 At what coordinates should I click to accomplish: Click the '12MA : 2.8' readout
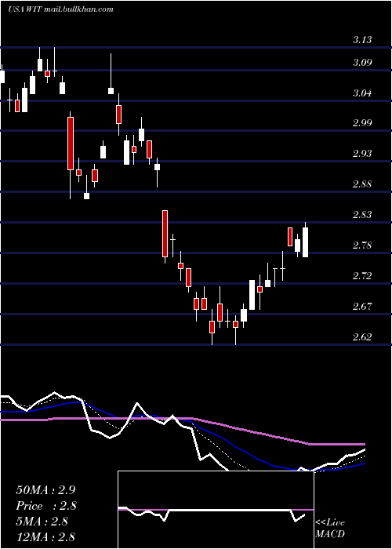coord(45,537)
